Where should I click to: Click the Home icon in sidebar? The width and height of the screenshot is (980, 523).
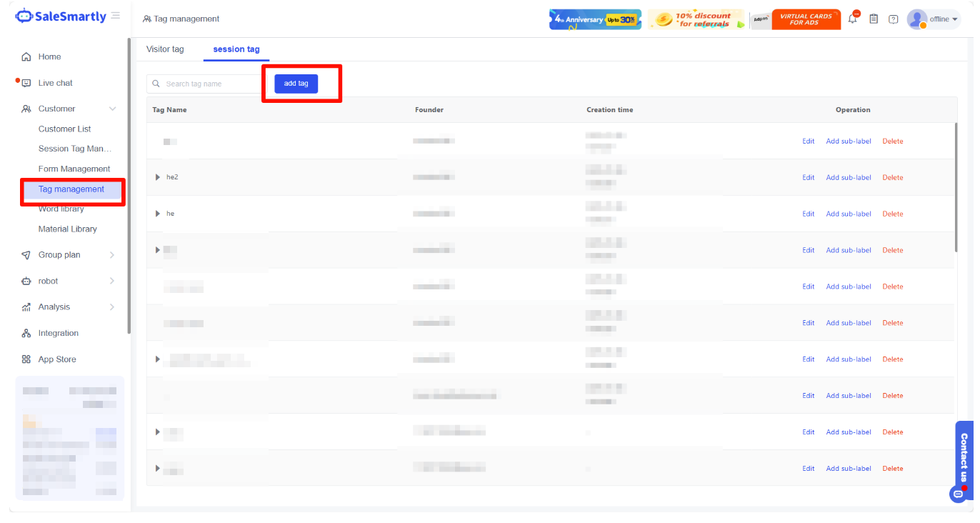26,57
